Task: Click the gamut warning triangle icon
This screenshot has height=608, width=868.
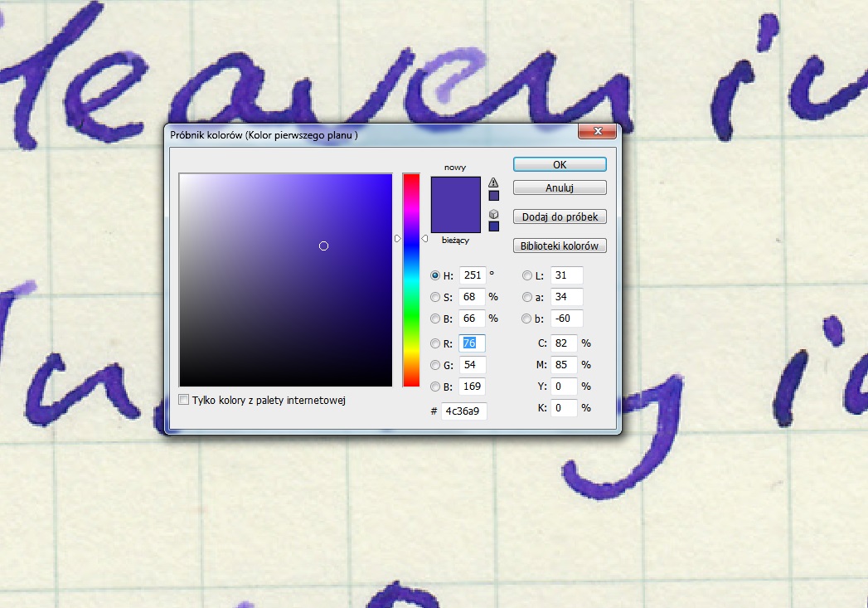Action: [x=493, y=182]
